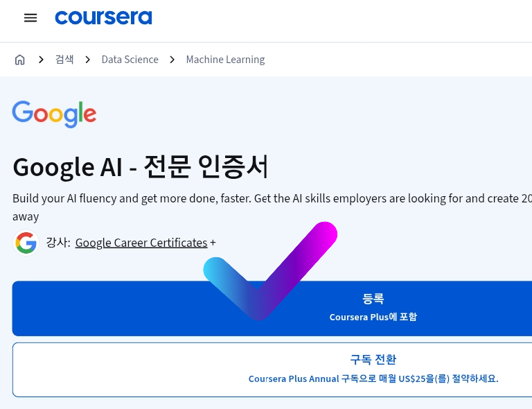Open the hamburger navigation menu
The width and height of the screenshot is (532, 409).
point(30,17)
